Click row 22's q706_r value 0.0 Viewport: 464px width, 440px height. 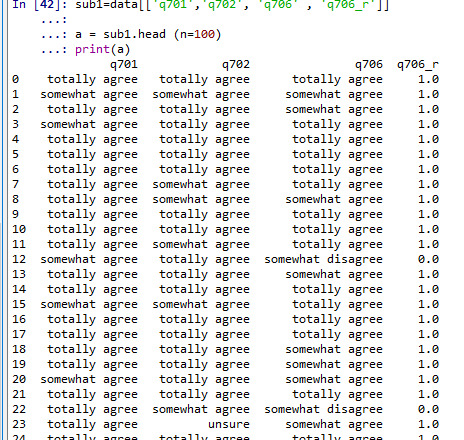pyautogui.click(x=428, y=409)
